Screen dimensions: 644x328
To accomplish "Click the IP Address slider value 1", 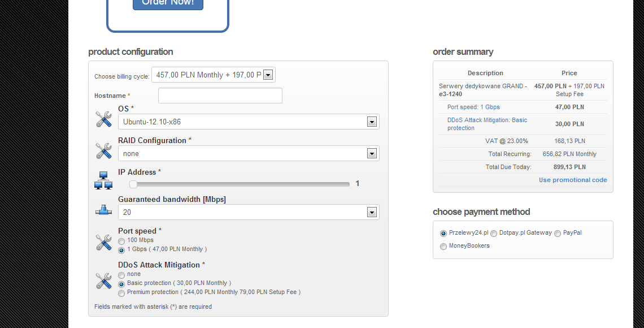I will pos(358,183).
